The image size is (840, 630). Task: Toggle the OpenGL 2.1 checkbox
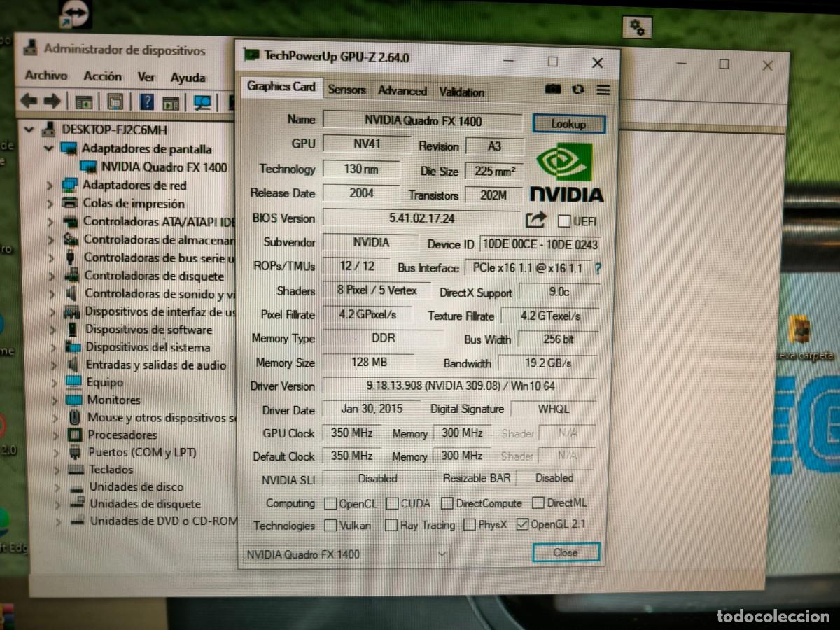pyautogui.click(x=521, y=524)
